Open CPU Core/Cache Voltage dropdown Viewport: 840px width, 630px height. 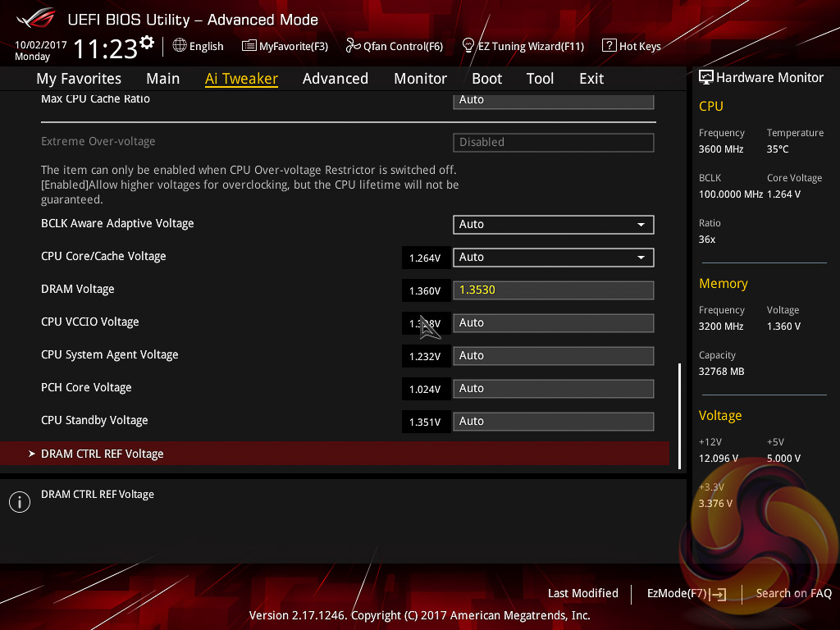[x=553, y=257]
